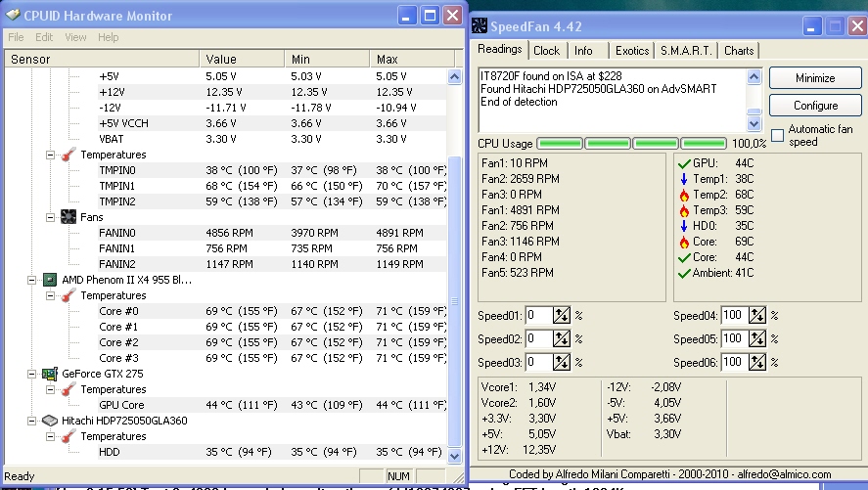Collapse the motherboard Temperatures node above TMPIN0
The width and height of the screenshot is (868, 490).
(x=50, y=155)
